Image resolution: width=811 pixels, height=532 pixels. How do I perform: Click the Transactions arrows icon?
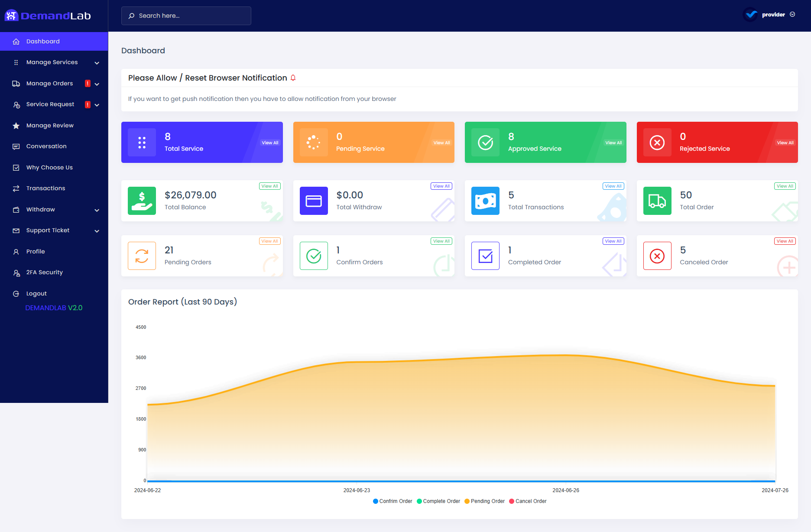click(x=16, y=188)
